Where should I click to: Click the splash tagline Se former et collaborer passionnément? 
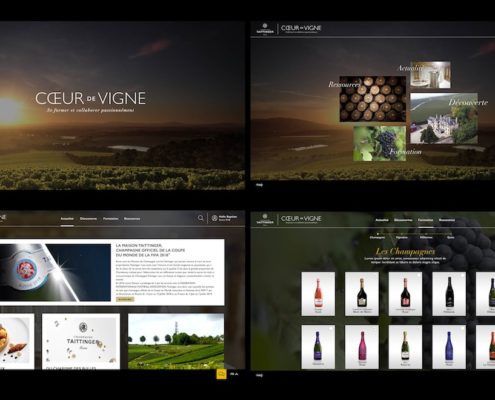(91, 110)
